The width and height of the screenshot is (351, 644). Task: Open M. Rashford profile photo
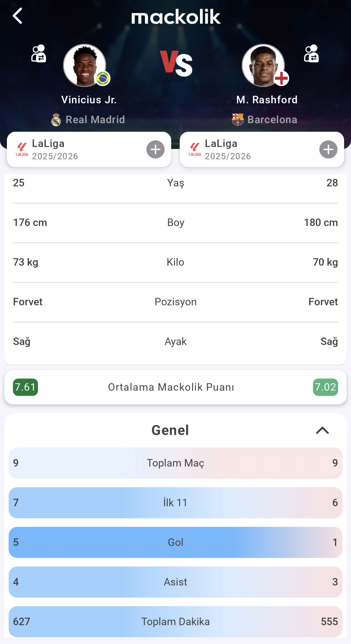coord(263,65)
